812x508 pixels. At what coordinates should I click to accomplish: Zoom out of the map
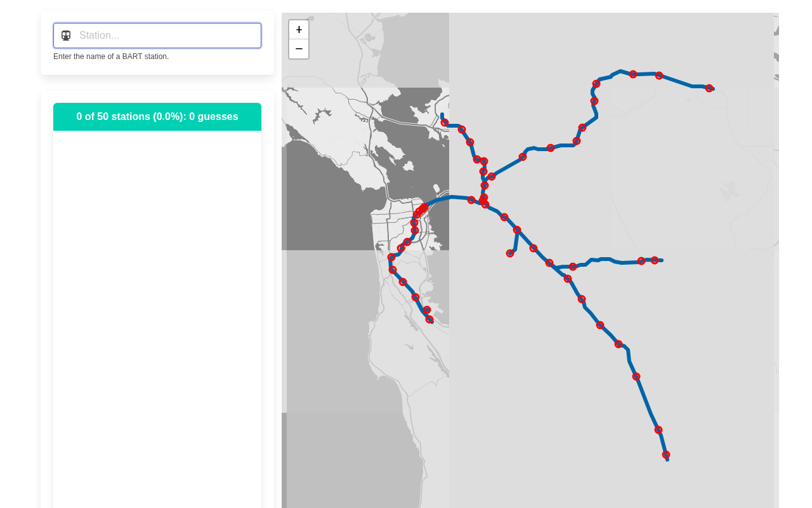pyautogui.click(x=299, y=49)
